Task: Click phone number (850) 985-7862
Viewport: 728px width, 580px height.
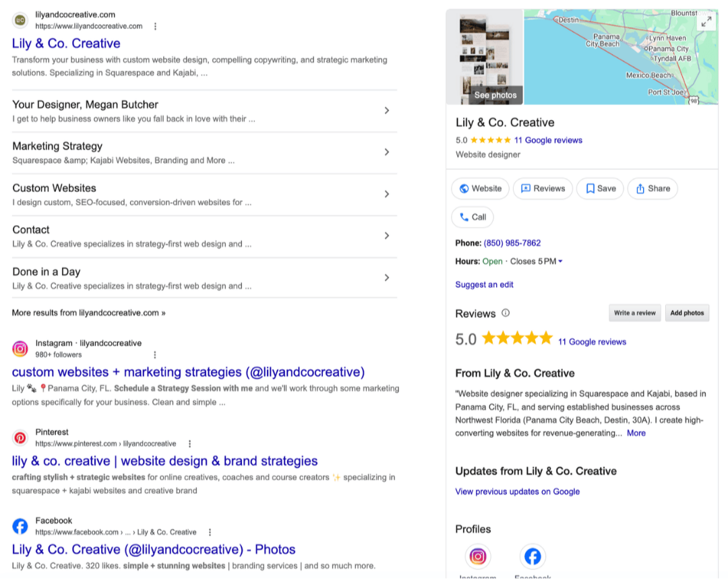Action: (512, 243)
